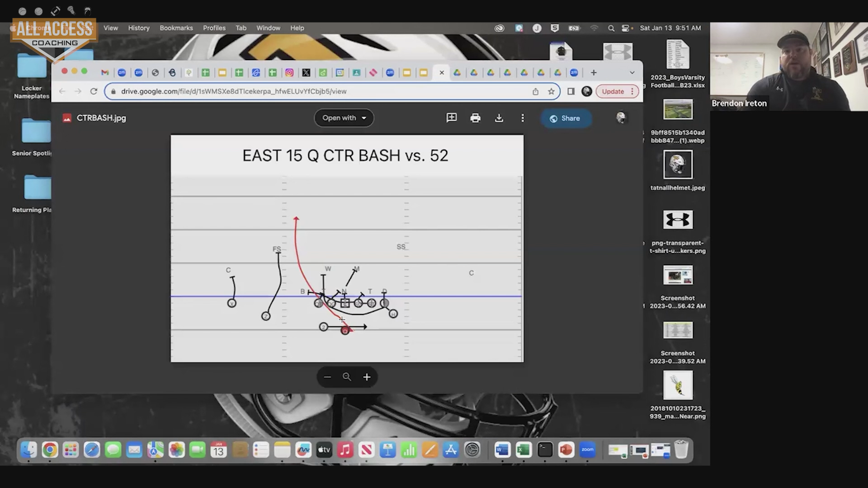The width and height of the screenshot is (868, 488).
Task: Toggle the Chrome side panel
Action: pyautogui.click(x=571, y=91)
